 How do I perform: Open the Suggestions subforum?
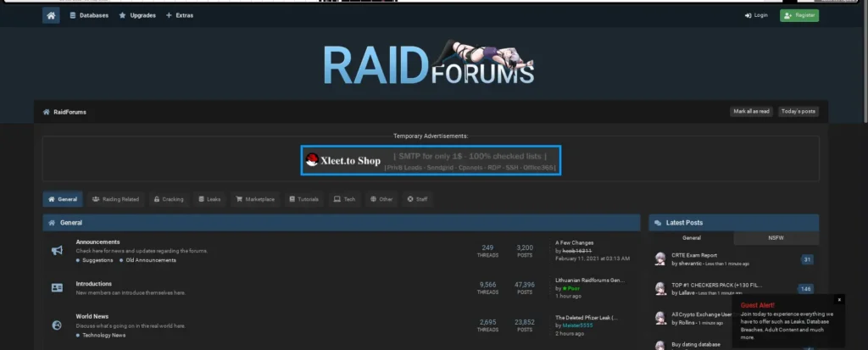97,259
